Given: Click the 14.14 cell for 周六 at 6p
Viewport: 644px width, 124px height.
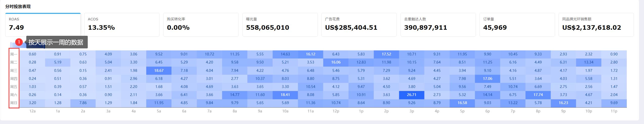Looking at the screenshot, I should click(487, 95).
